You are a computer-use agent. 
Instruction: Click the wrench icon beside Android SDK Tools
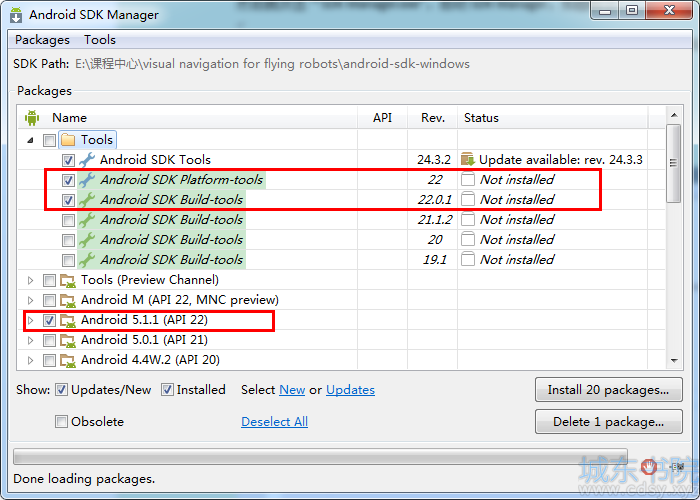point(87,160)
